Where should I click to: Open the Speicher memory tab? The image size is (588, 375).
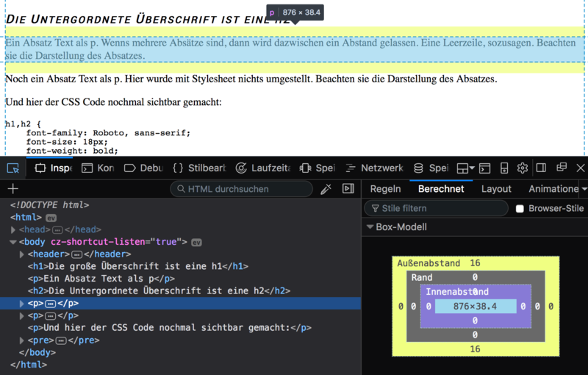[x=318, y=168]
